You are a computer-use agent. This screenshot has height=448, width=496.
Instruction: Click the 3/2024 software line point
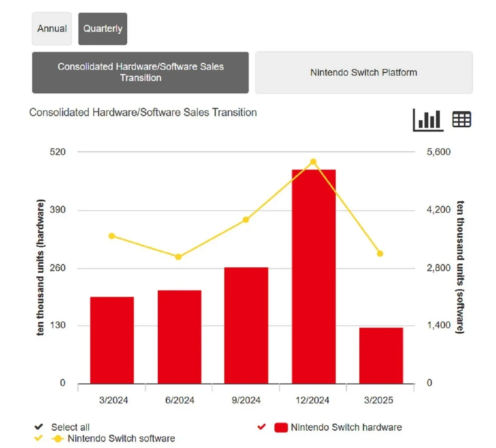(112, 236)
